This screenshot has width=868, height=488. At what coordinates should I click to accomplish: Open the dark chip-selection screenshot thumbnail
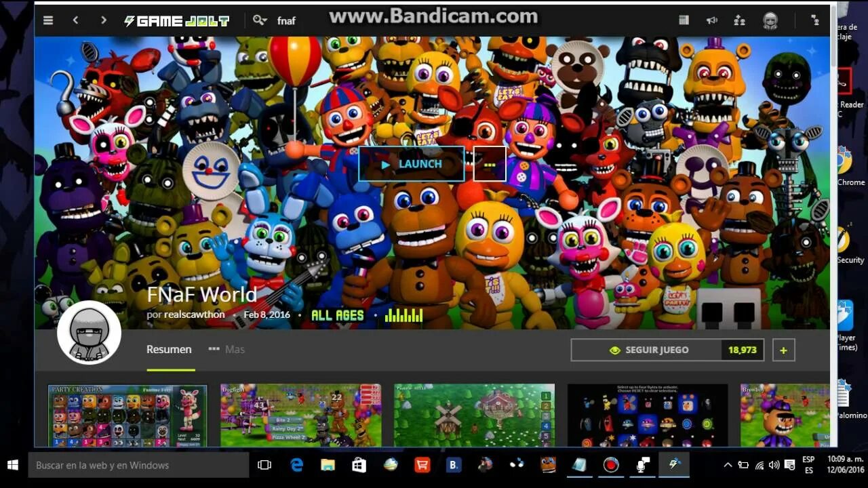[648, 415]
